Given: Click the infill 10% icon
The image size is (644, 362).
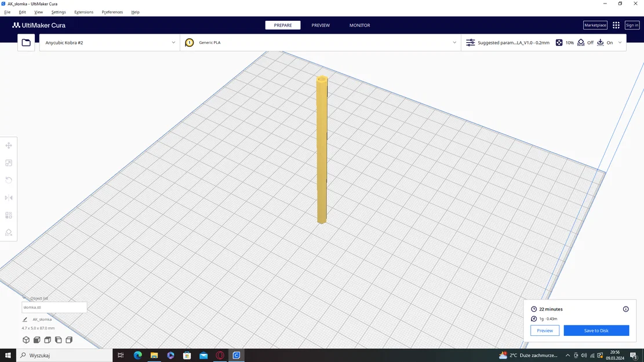Looking at the screenshot, I should tap(559, 42).
